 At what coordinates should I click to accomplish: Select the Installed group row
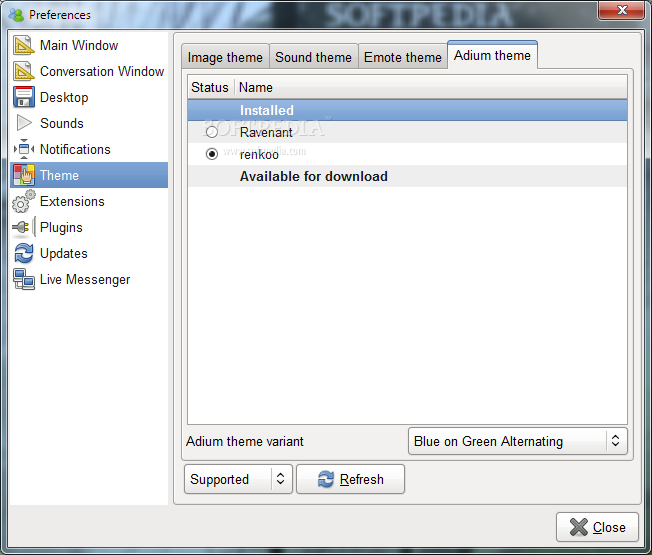[x=407, y=110]
